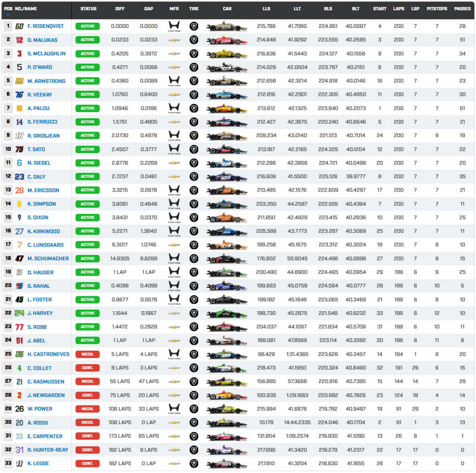This screenshot has height=473, width=476.
Task: Click the number 24 badge for Harvey
Action: pyautogui.click(x=20, y=313)
